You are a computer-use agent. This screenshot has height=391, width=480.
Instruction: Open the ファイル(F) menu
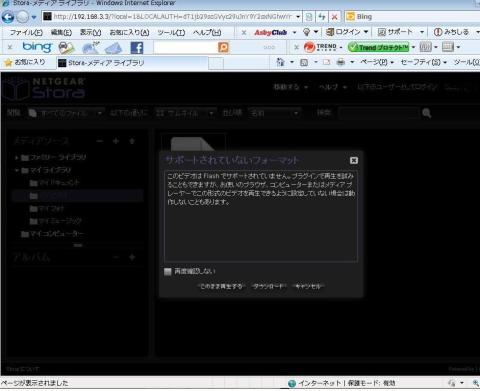[26, 32]
